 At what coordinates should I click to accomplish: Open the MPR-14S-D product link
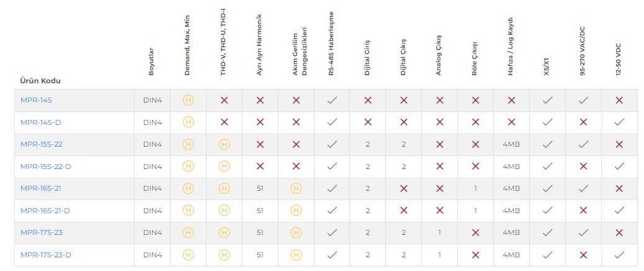(x=40, y=122)
